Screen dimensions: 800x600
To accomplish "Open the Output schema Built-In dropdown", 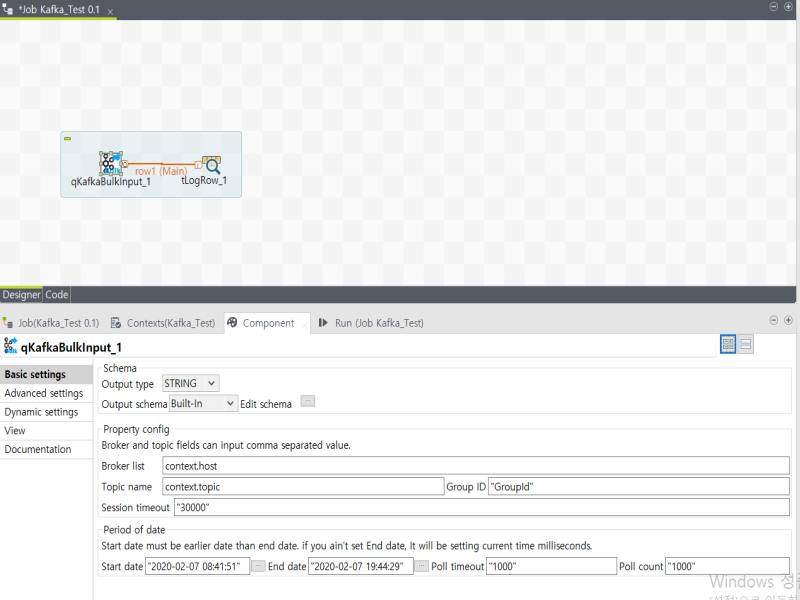I will click(x=202, y=404).
